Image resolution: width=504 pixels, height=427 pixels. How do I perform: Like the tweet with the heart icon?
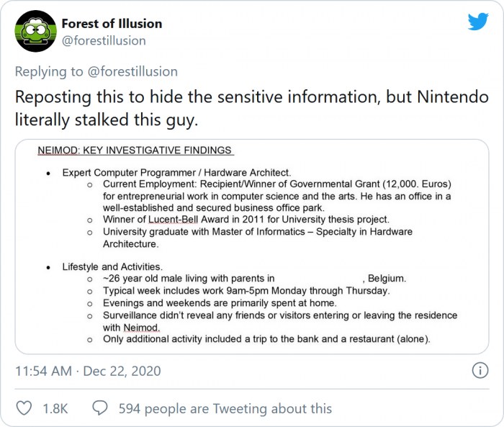coord(24,408)
